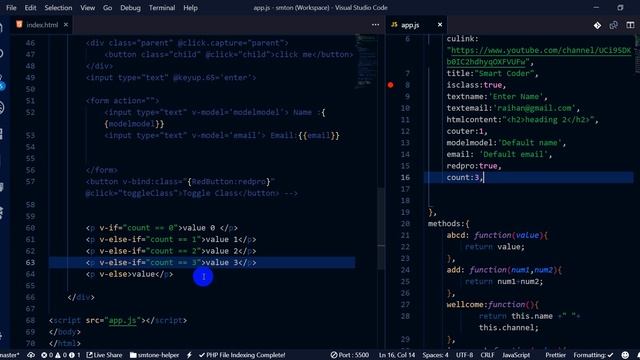Screen dimensions: 640x360
Task: Change indentation via Spaces: 4
Action: pos(436,355)
